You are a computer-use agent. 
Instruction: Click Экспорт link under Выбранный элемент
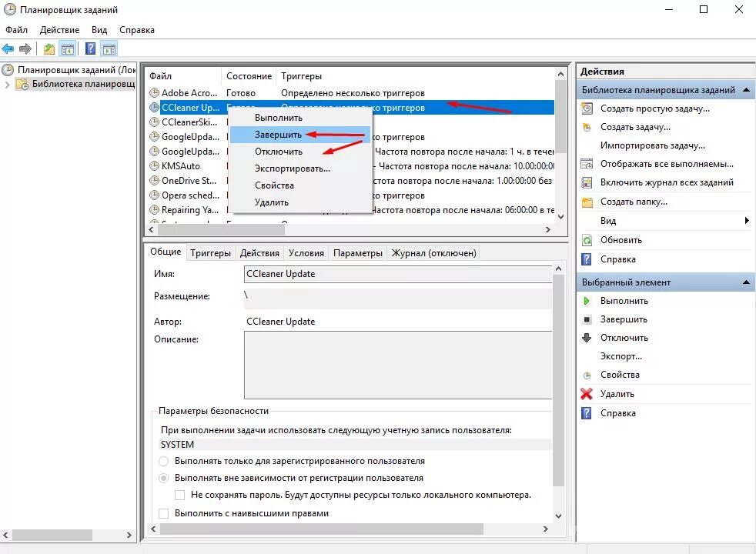pyautogui.click(x=621, y=356)
